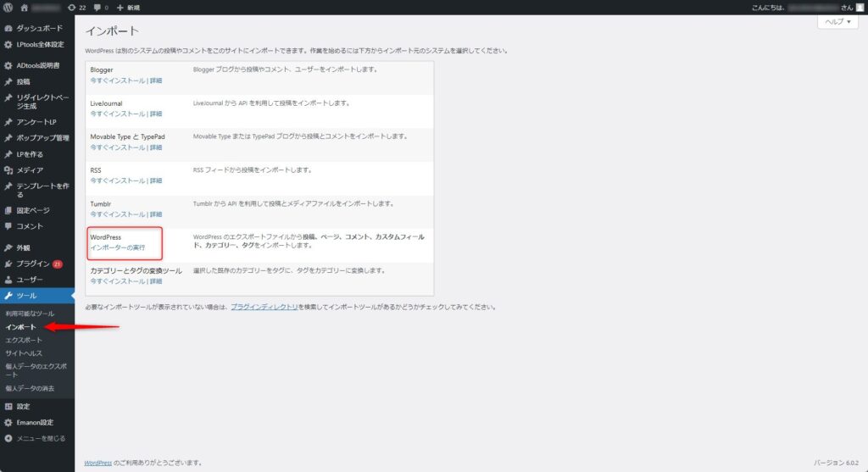Open the メディア menu label
This screenshot has width=868, height=472.
[x=30, y=170]
